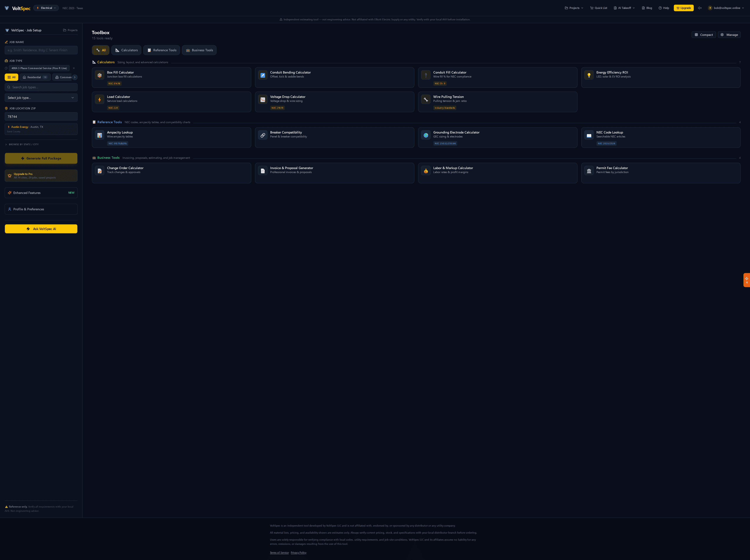Open the Labor & Markup money bag icon

click(426, 171)
